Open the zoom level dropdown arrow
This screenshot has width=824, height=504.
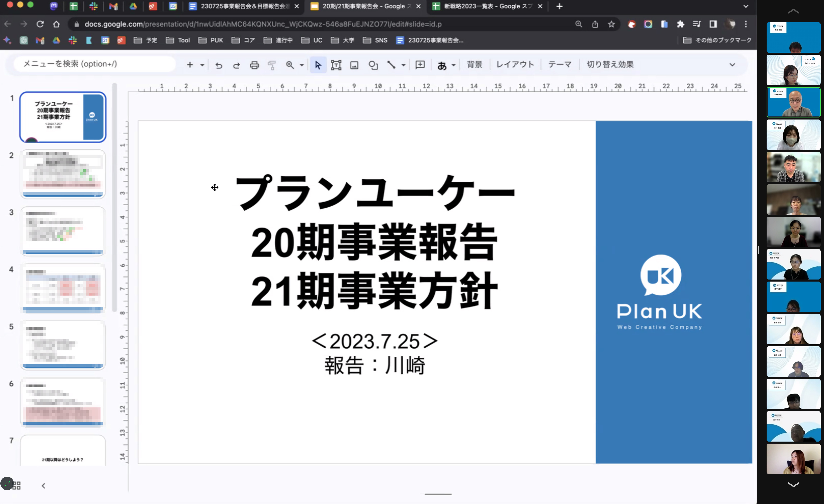302,65
